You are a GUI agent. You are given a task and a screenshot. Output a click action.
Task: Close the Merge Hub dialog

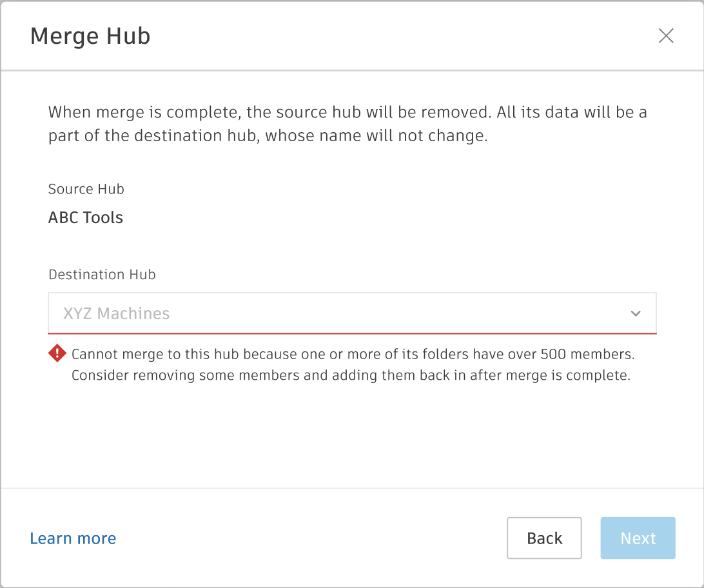(665, 35)
